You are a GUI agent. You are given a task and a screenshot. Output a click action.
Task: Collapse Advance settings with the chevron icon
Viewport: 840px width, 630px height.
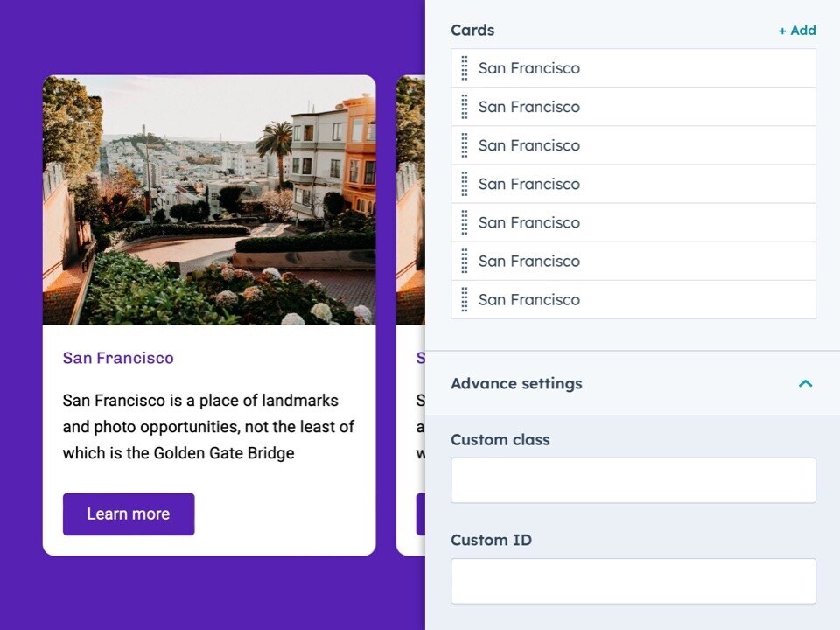tap(805, 383)
